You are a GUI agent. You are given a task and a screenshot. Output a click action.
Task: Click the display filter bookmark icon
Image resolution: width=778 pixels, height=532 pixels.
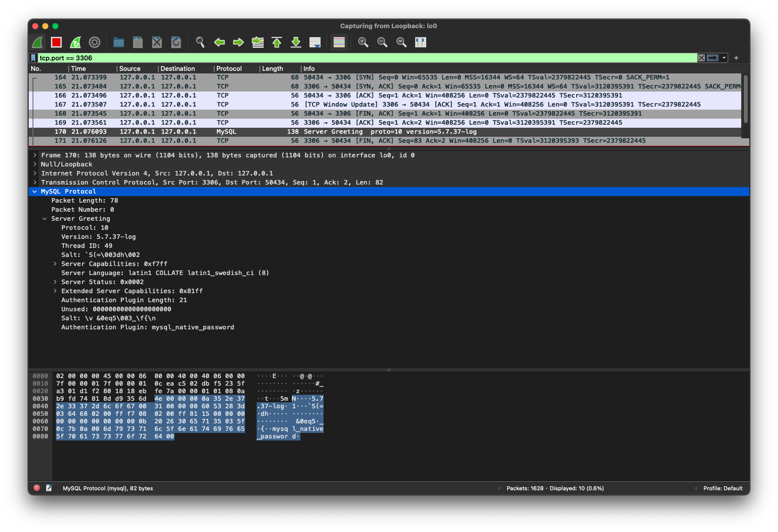34,58
